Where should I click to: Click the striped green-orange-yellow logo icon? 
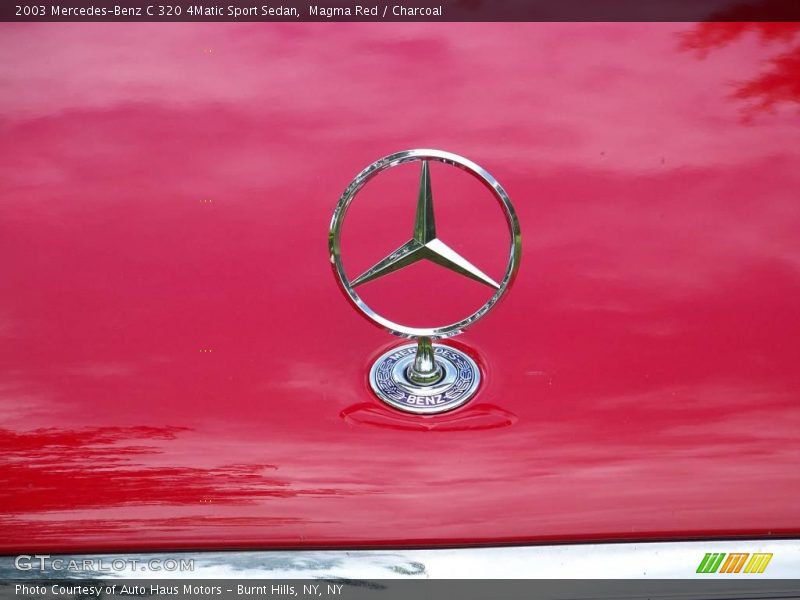click(x=734, y=563)
